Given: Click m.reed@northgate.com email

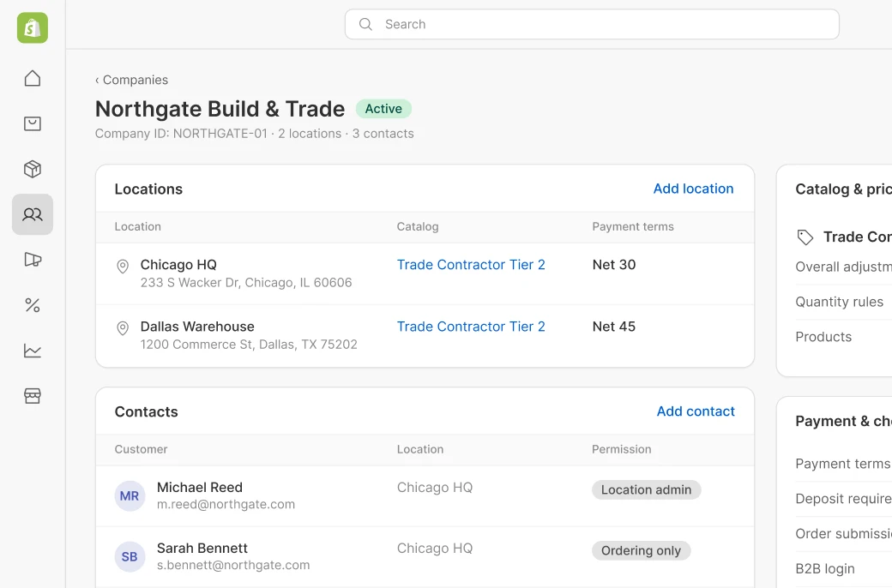Looking at the screenshot, I should click(226, 504).
